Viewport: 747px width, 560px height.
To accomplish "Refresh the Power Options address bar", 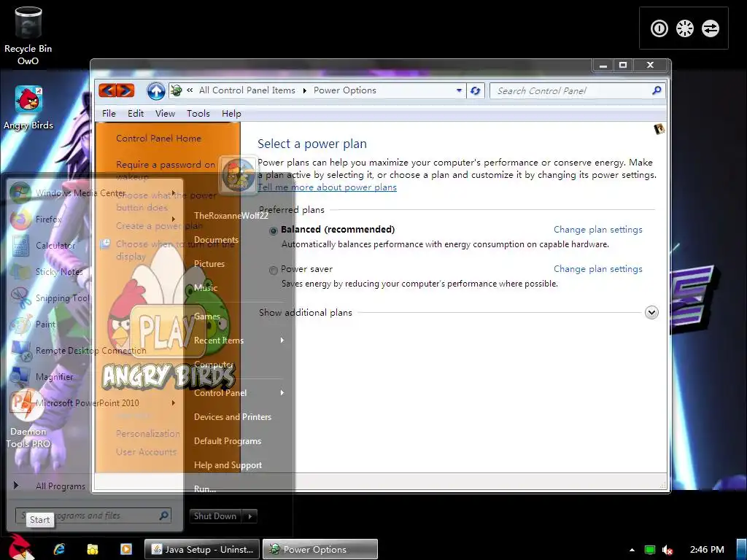I will [x=476, y=90].
